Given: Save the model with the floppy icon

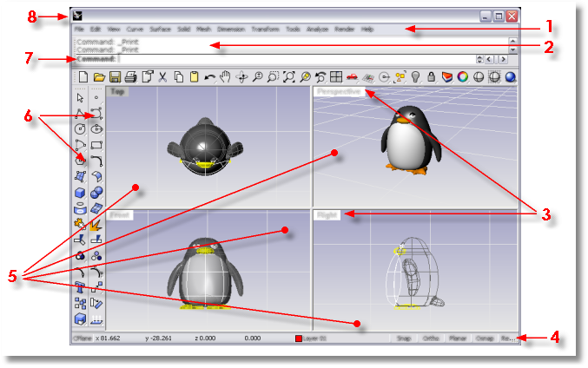Looking at the screenshot, I should pos(115,77).
